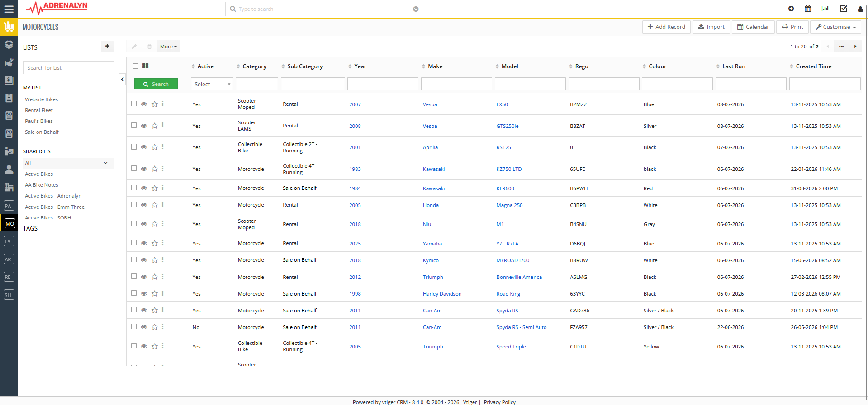Open the stacked boxes sidebar icon

pos(9,44)
